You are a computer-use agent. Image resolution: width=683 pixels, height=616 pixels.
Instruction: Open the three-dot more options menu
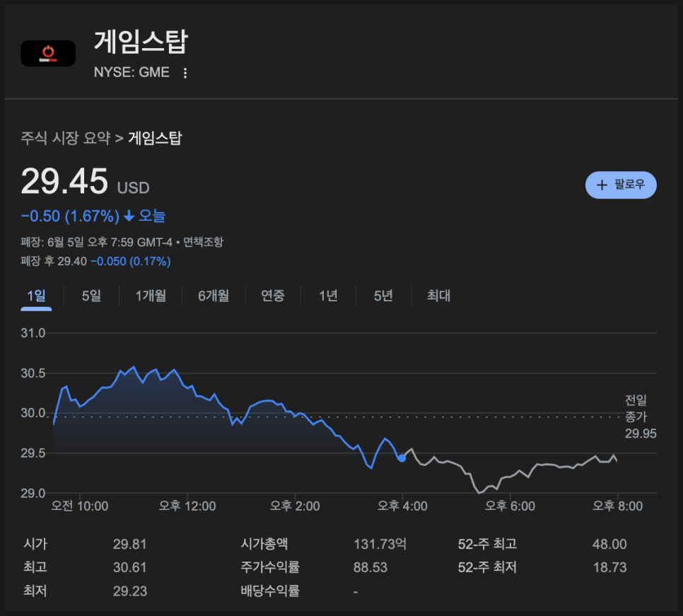185,73
